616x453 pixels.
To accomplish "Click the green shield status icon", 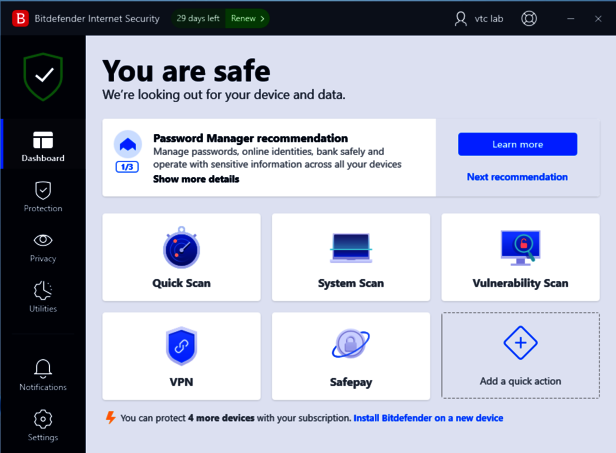I will click(x=43, y=77).
